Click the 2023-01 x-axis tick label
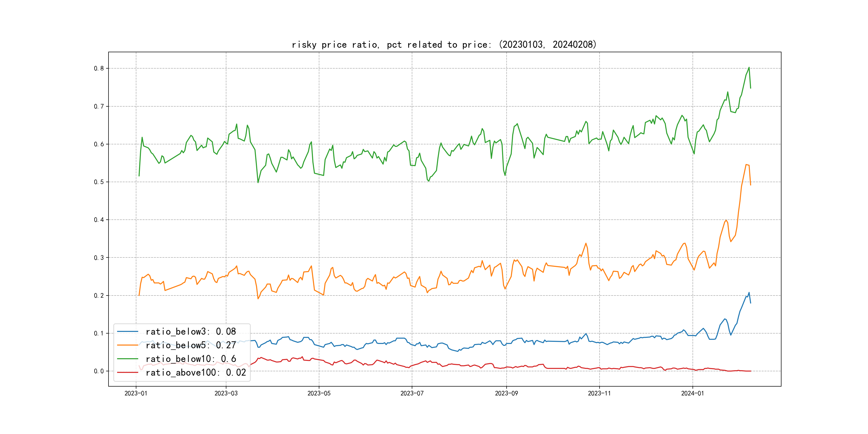This screenshot has height=434, width=868. pyautogui.click(x=136, y=393)
